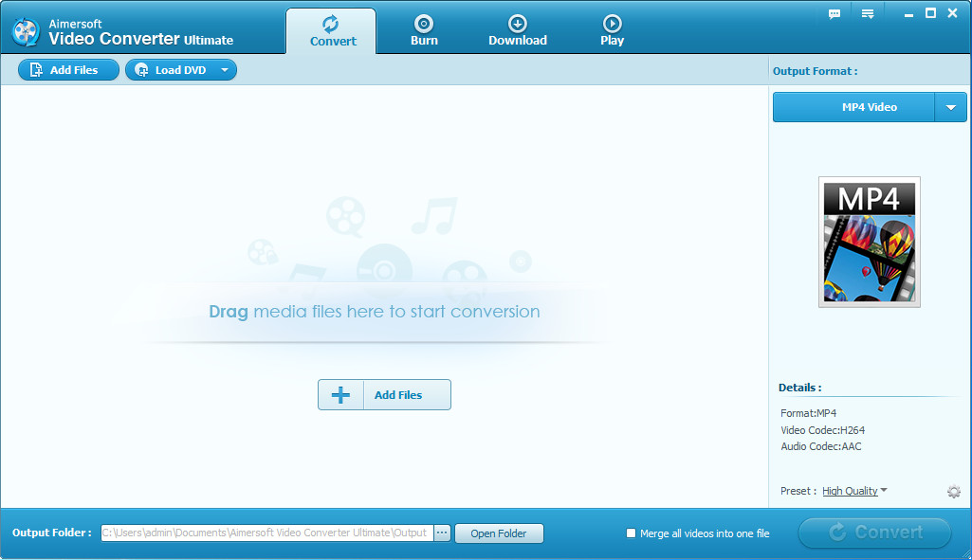Click the Add Files toolbar button
Image resolution: width=972 pixels, height=560 pixels.
pyautogui.click(x=68, y=70)
